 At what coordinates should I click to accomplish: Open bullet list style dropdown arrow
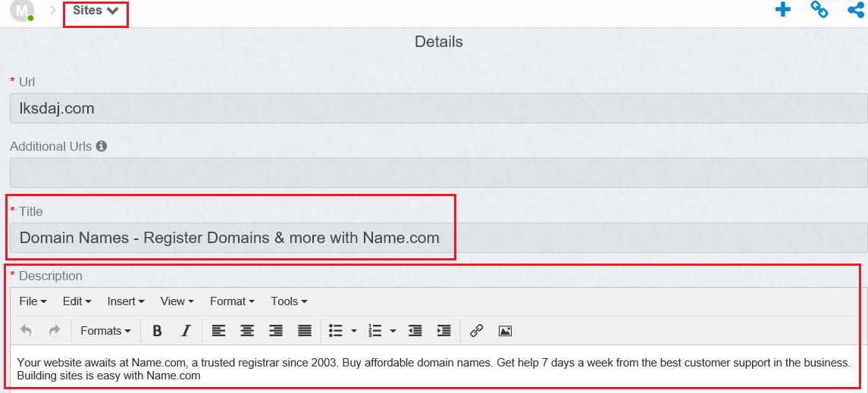[354, 331]
